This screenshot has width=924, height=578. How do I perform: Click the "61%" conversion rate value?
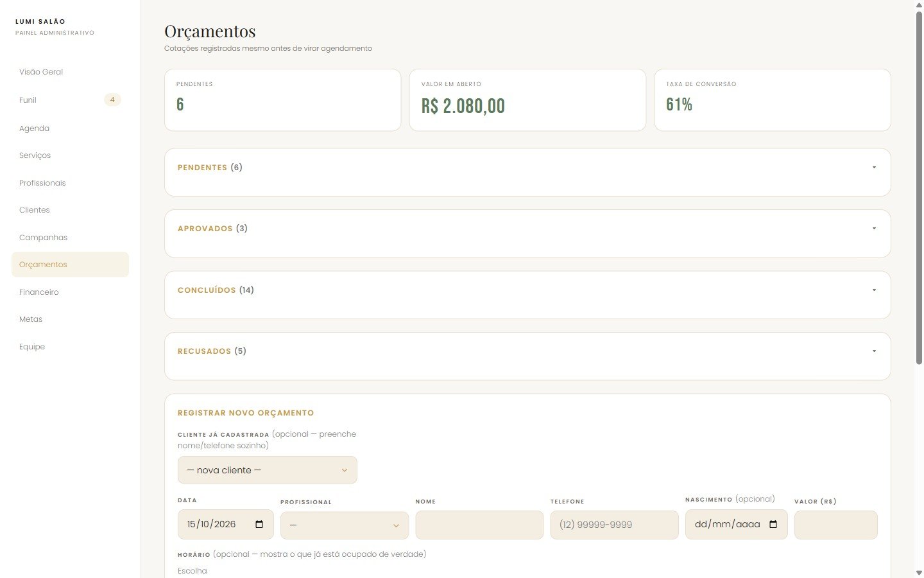pos(679,105)
